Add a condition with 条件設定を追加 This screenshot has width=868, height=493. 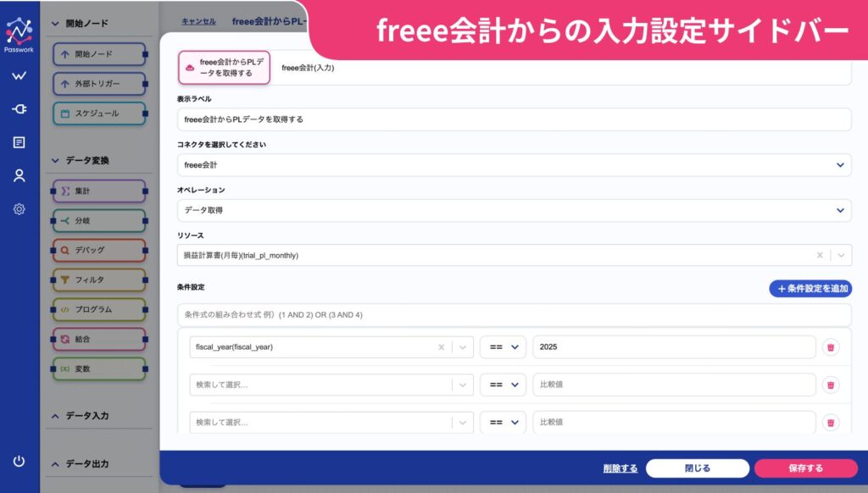point(810,288)
